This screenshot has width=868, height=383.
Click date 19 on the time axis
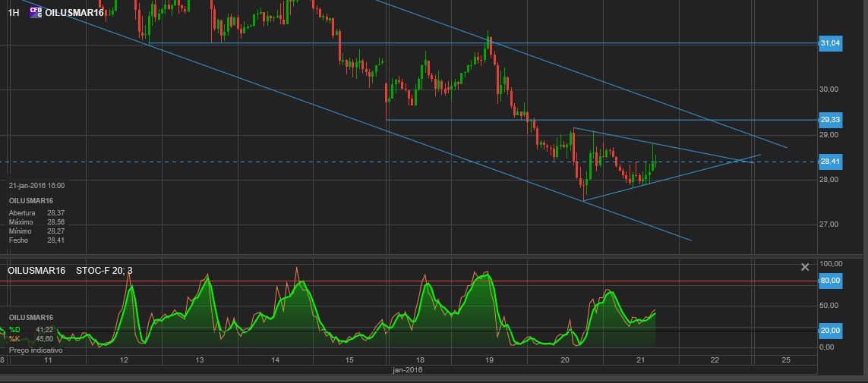click(489, 360)
